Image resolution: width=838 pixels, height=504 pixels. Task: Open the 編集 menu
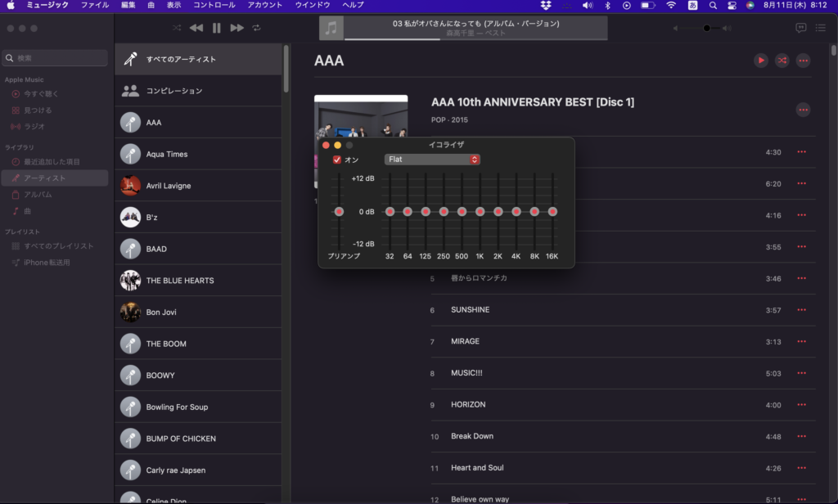128,5
